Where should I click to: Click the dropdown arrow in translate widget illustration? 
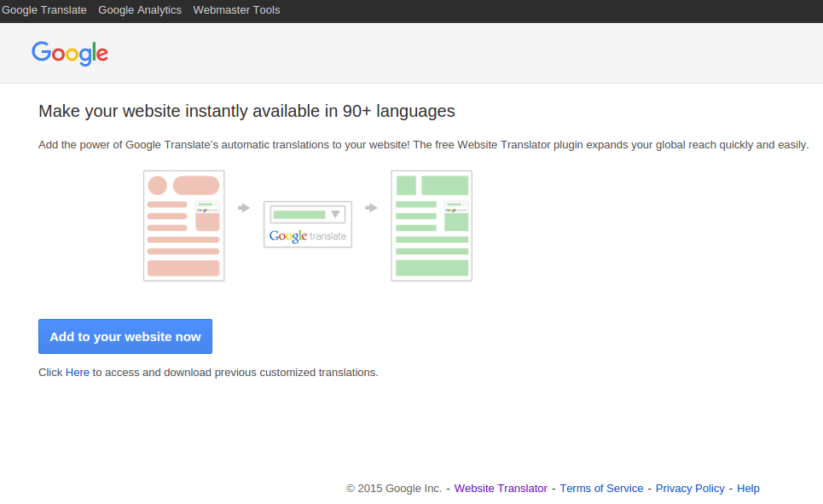tap(335, 214)
